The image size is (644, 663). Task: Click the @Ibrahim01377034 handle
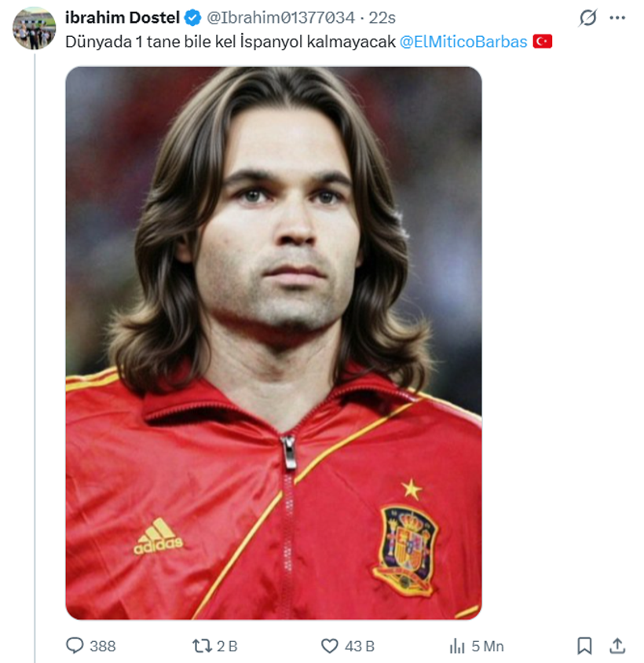pos(280,17)
